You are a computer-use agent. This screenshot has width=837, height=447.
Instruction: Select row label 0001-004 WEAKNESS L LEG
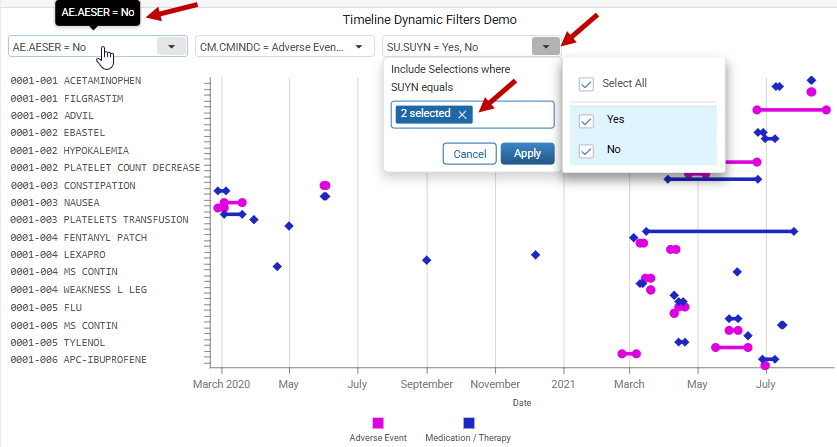tap(78, 289)
